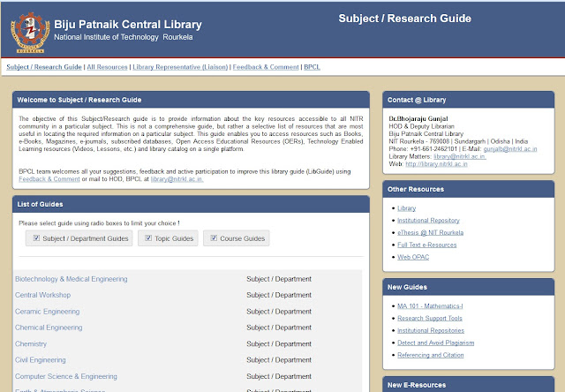The height and width of the screenshot is (392, 565).
Task: Open Biotechnology & Medical Engineering guide
Action: (x=71, y=279)
